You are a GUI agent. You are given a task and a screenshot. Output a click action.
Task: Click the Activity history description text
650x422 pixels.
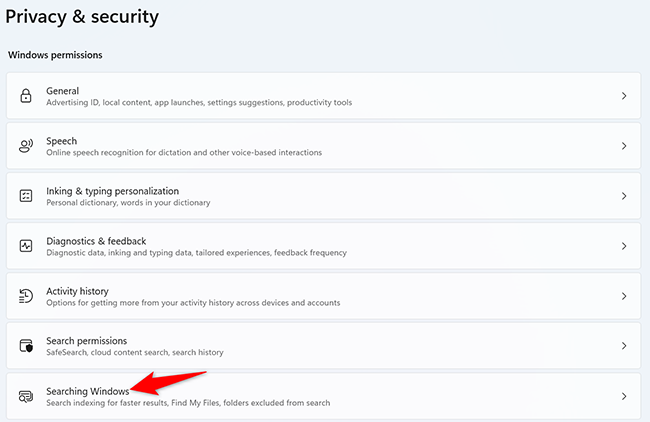193,303
